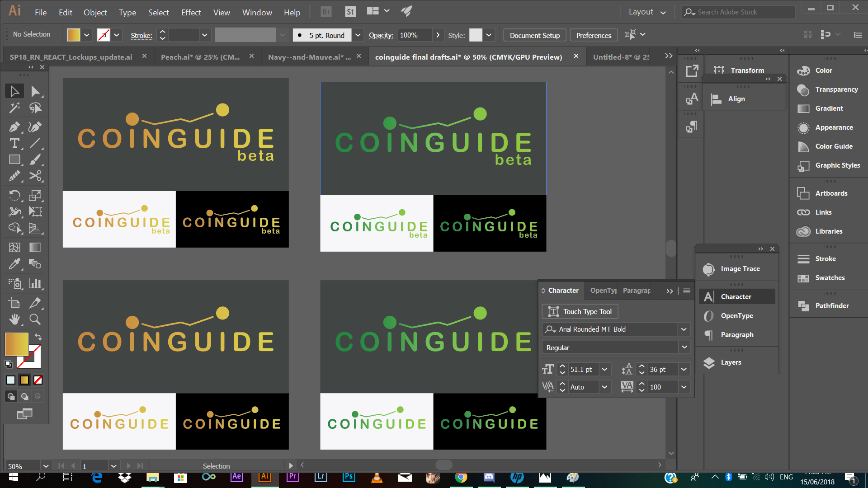Open the Color panel
This screenshot has height=488, width=868.
(x=824, y=70)
